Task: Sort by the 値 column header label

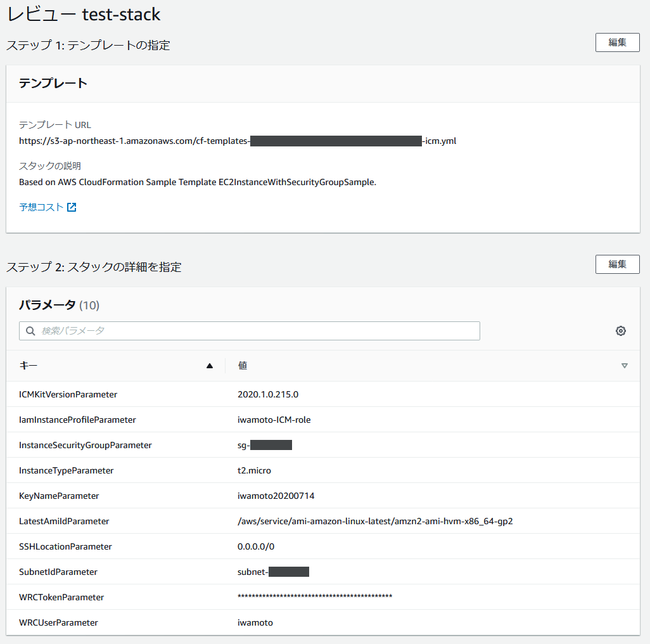Action: click(243, 366)
